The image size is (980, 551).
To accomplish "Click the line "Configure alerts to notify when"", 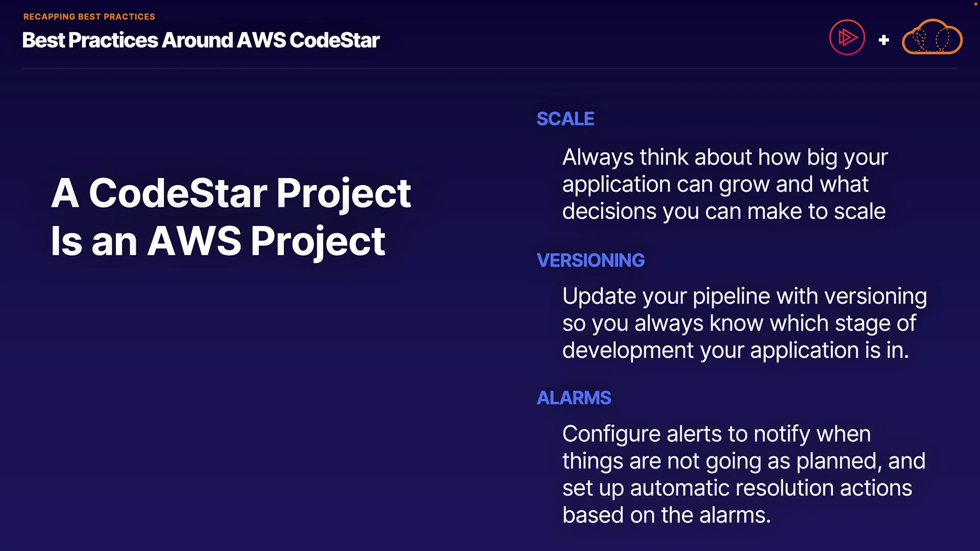I will click(x=716, y=434).
